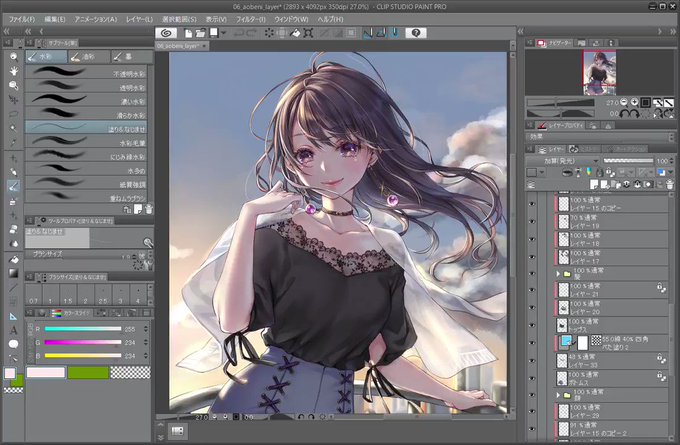Select the magnifier Zoom tool

[x=13, y=57]
